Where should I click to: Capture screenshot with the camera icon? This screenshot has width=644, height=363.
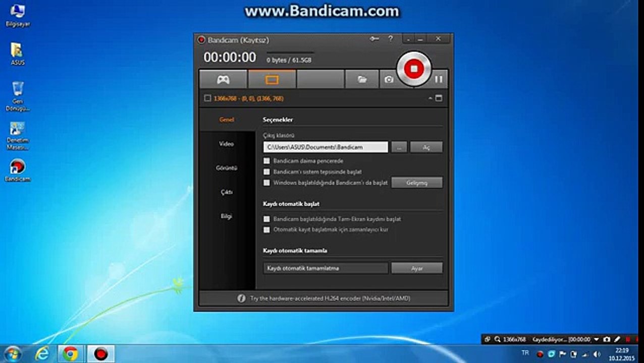coord(389,79)
